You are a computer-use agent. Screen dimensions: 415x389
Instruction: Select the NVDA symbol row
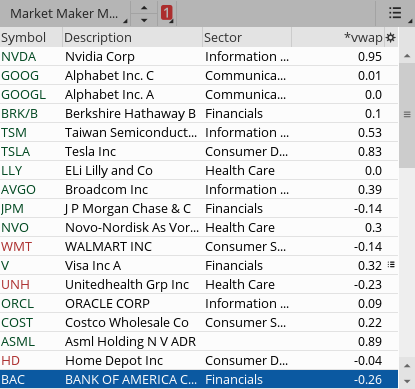(x=199, y=56)
